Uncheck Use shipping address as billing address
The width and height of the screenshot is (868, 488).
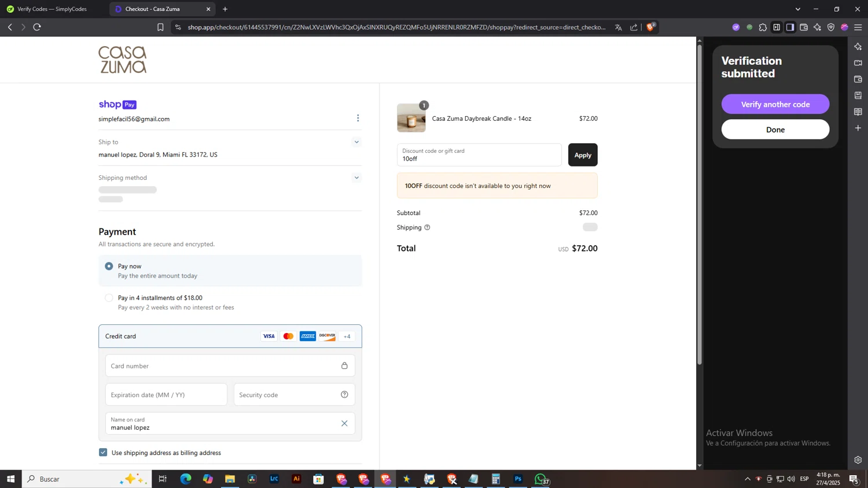(x=103, y=452)
